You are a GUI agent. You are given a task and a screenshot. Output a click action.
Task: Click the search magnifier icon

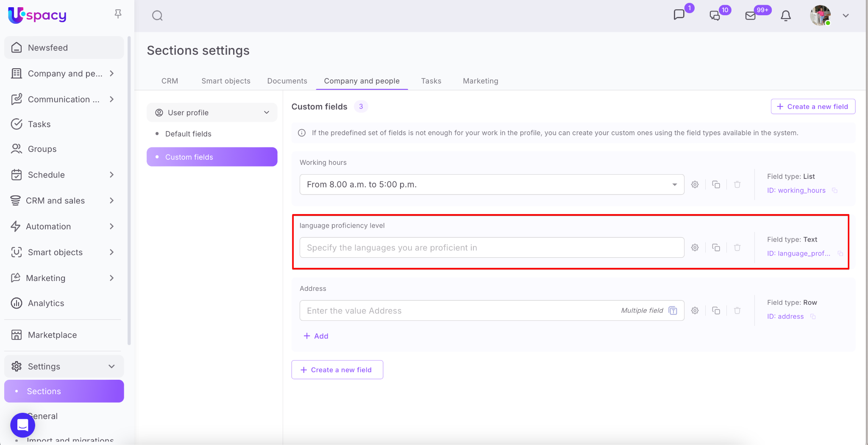(x=157, y=16)
